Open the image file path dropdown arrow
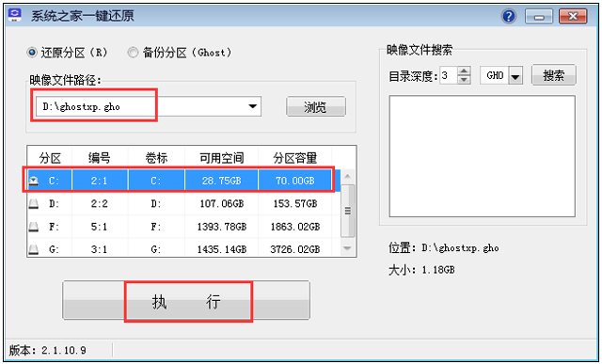602x364 pixels. point(252,106)
